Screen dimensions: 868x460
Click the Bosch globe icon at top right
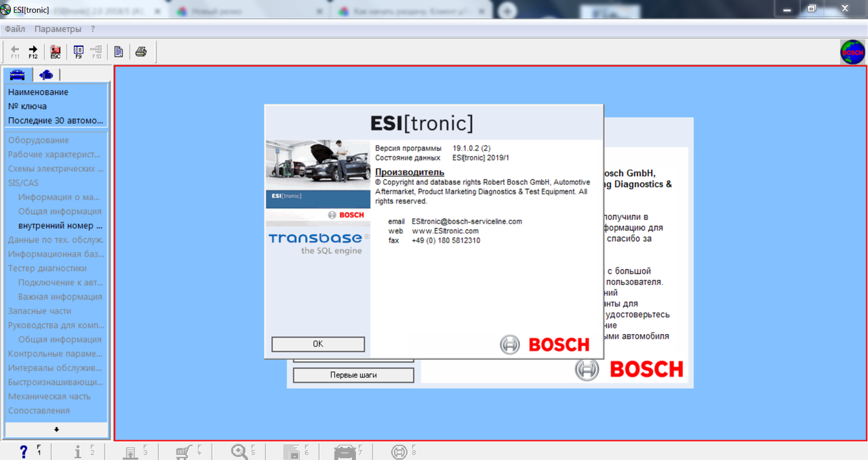(x=852, y=52)
